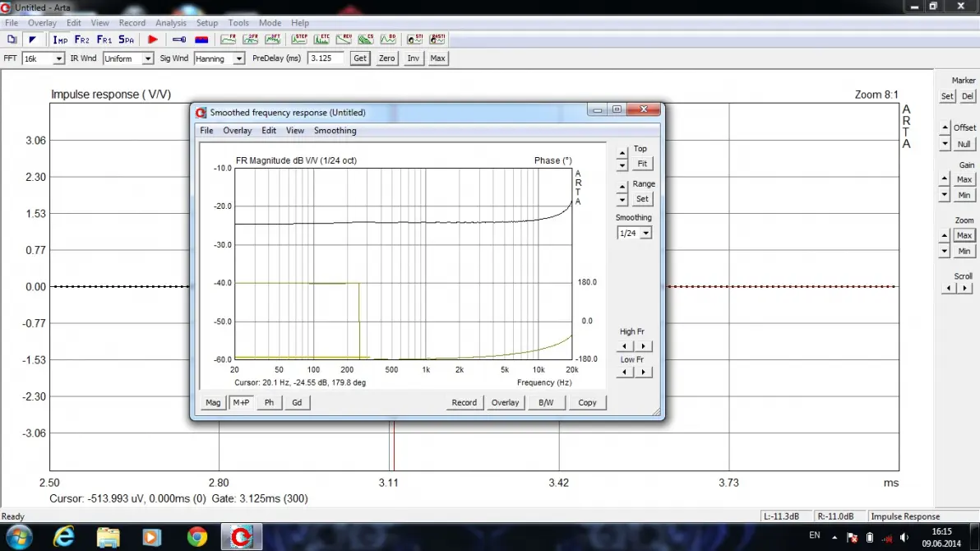Viewport: 980px width, 551px height.
Task: Switch graph to Mag view mode
Action: tap(213, 402)
